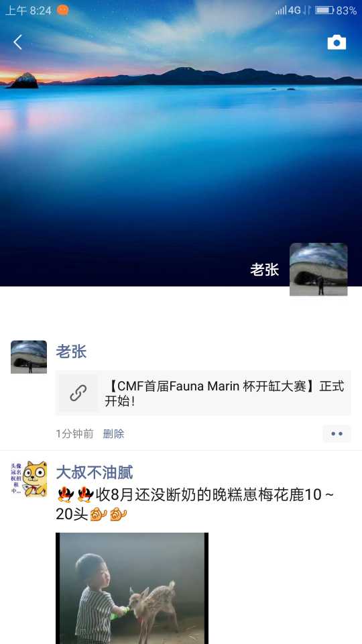This screenshot has width=362, height=644.
Task: Open 老张 profile avatar on cover photo
Action: click(x=318, y=269)
